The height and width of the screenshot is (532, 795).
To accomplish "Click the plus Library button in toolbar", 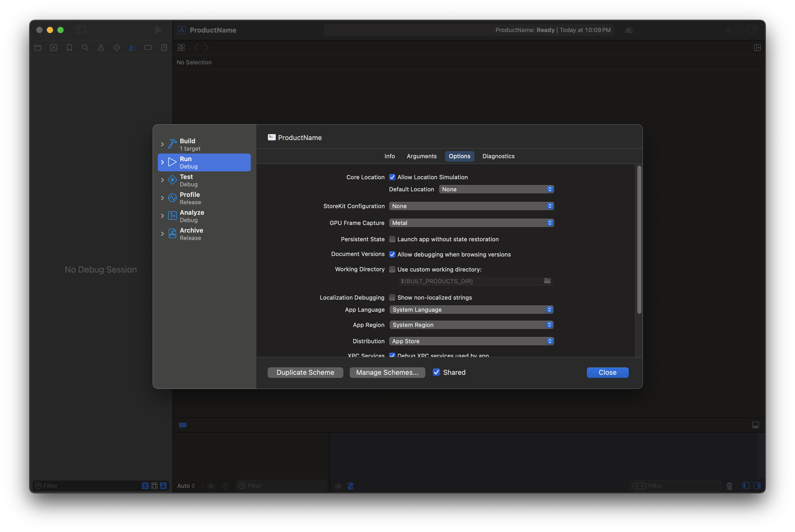I will (728, 30).
